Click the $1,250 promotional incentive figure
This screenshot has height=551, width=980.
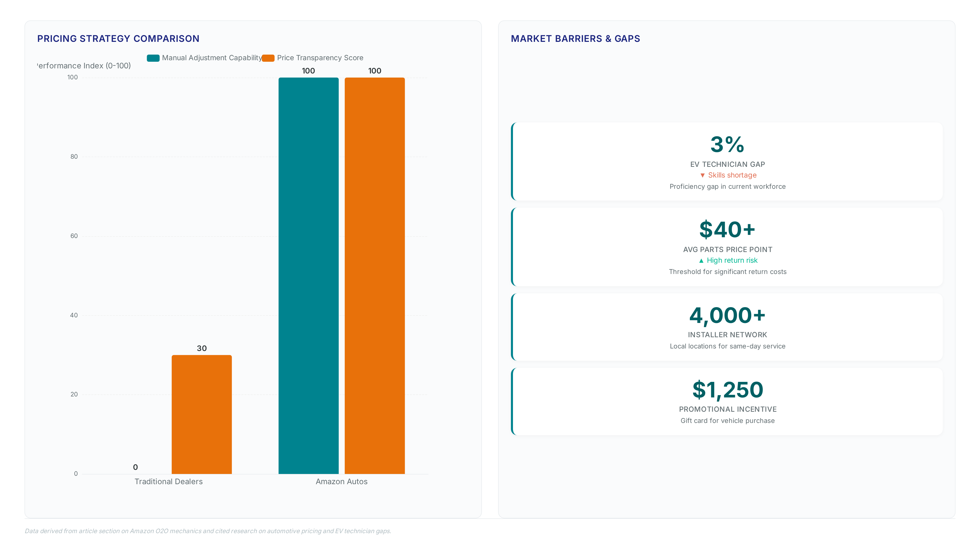point(727,390)
